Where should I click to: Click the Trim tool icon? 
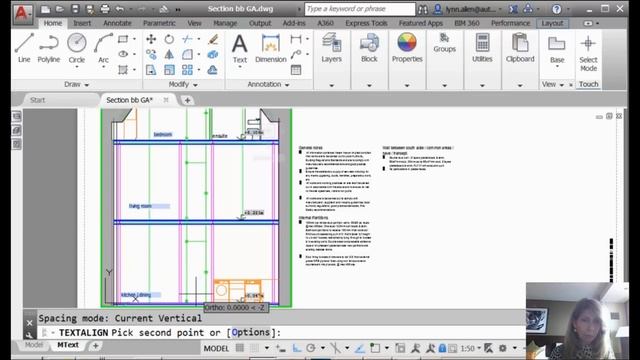point(187,39)
